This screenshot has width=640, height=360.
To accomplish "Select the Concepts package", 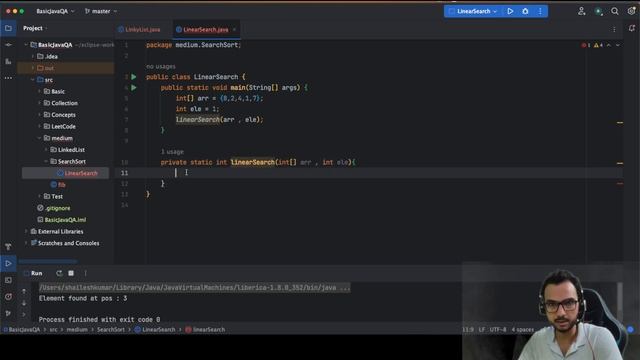I will (x=63, y=115).
